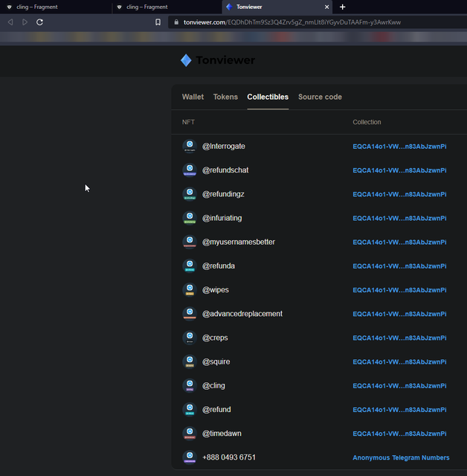Screen dimensions: 467x476
Task: Open collection address link for @refund
Action: coord(399,410)
